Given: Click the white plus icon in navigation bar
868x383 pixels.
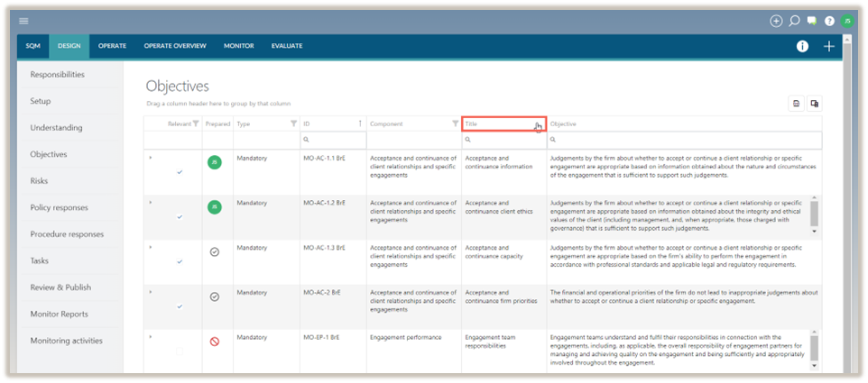Looking at the screenshot, I should click(829, 47).
